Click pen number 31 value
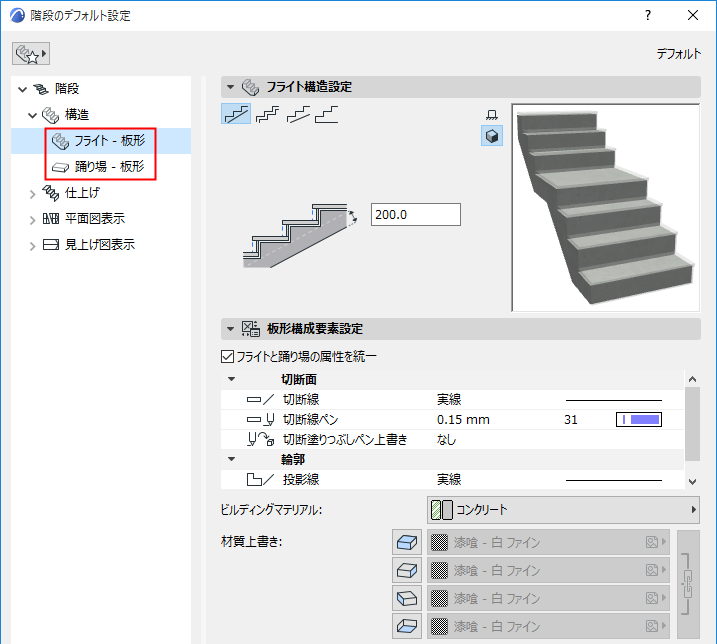The image size is (717, 644). [571, 419]
